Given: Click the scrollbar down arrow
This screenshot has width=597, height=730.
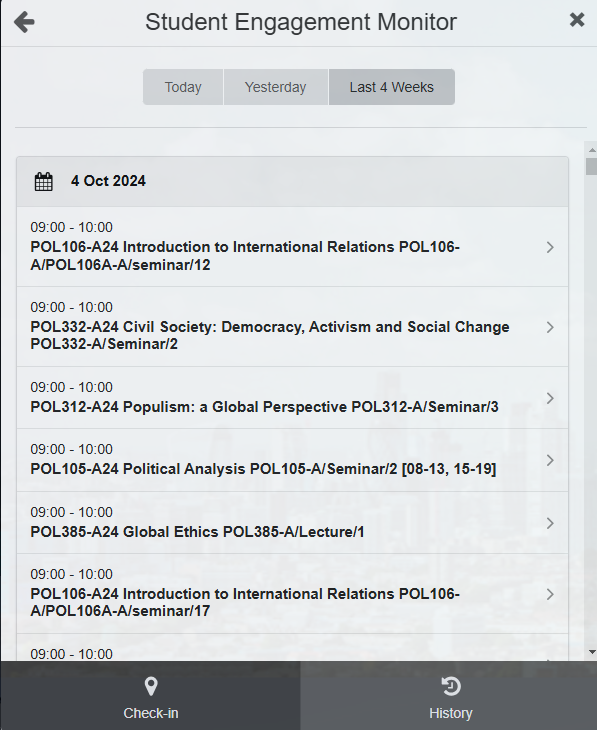Looking at the screenshot, I should point(592,652).
